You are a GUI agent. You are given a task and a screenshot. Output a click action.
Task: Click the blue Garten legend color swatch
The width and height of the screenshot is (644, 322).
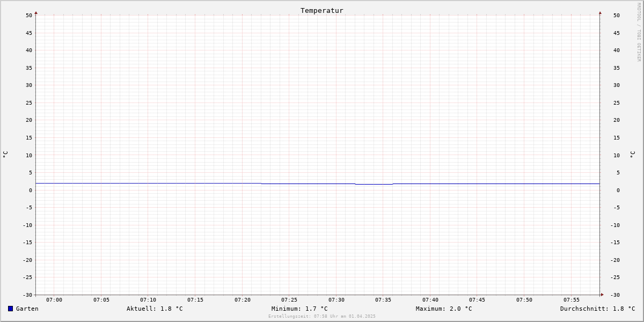10,309
